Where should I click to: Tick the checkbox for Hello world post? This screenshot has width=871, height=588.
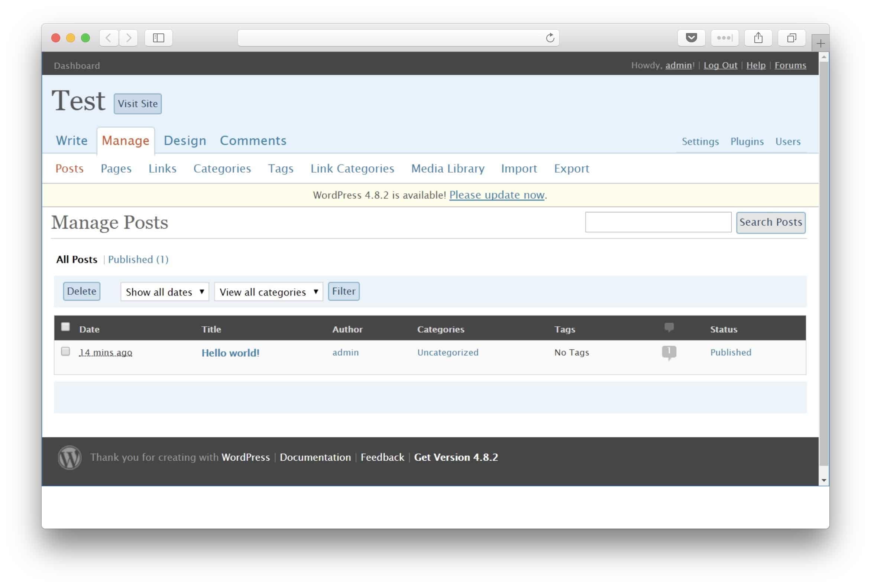pyautogui.click(x=66, y=351)
